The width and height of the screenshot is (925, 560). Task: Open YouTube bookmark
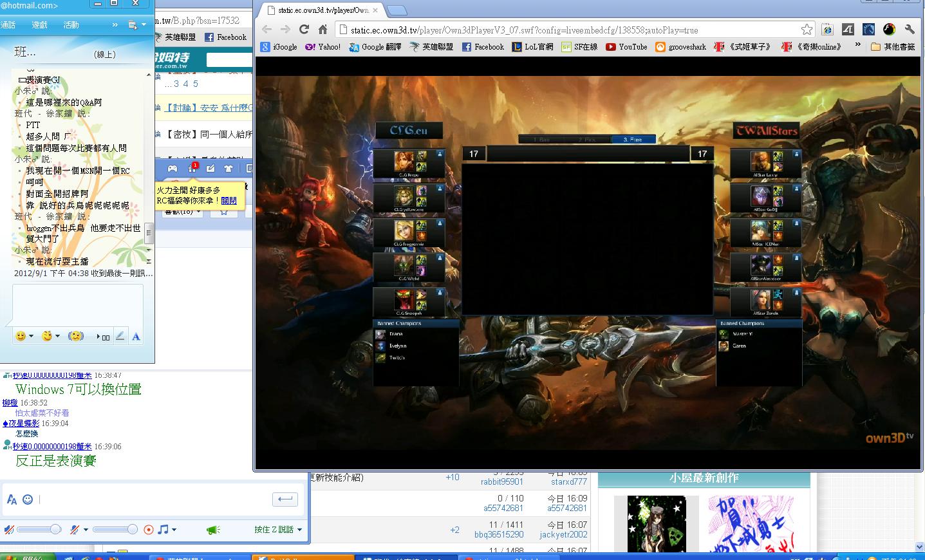[x=626, y=47]
